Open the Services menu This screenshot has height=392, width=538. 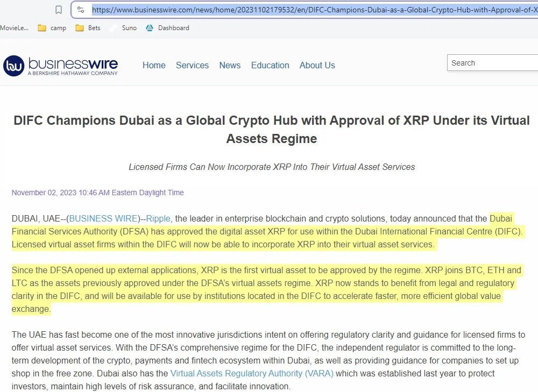pyautogui.click(x=192, y=65)
